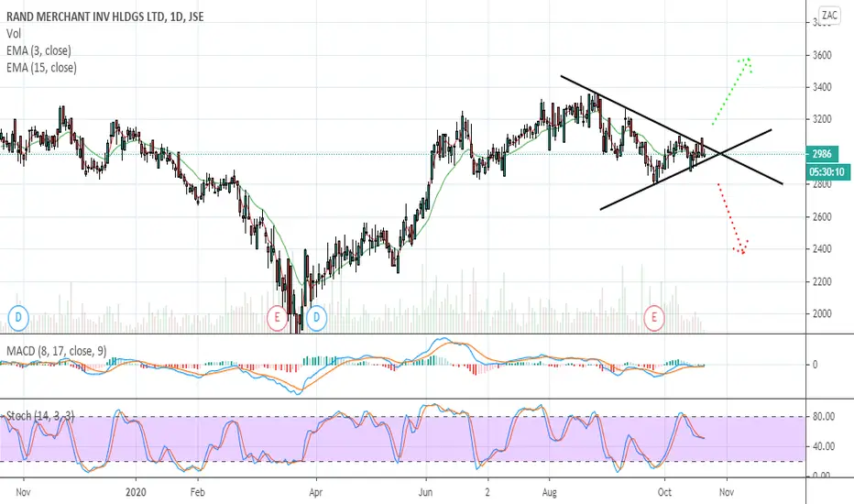Image resolution: width=854 pixels, height=504 pixels.
Task: Click the red E earnings marker near October
Action: pyautogui.click(x=653, y=318)
